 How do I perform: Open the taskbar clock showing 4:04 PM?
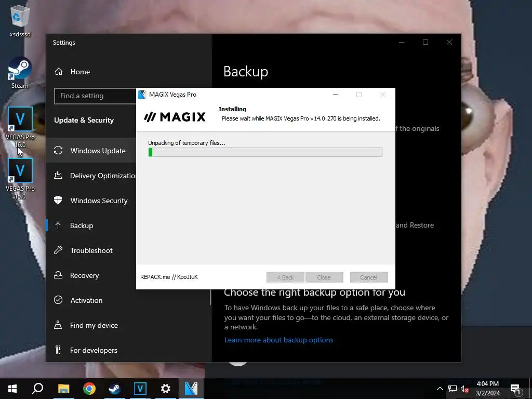[487, 389]
